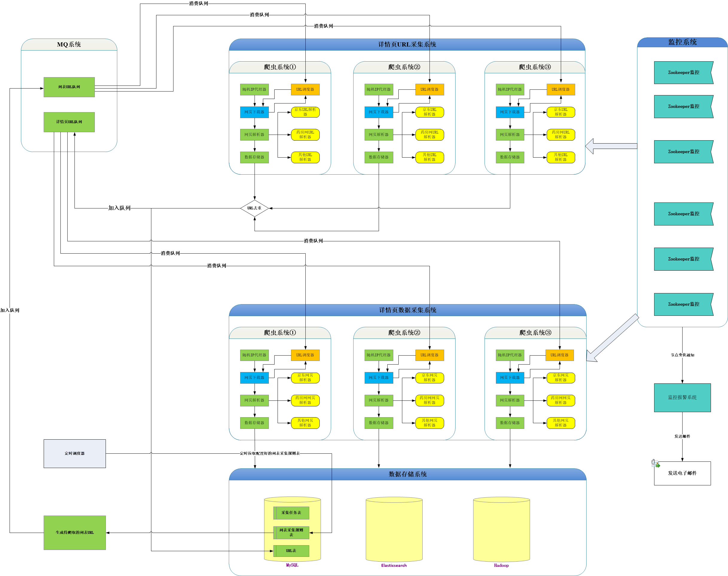Click the 监控系统 header title
728x576 pixels.
(x=682, y=42)
